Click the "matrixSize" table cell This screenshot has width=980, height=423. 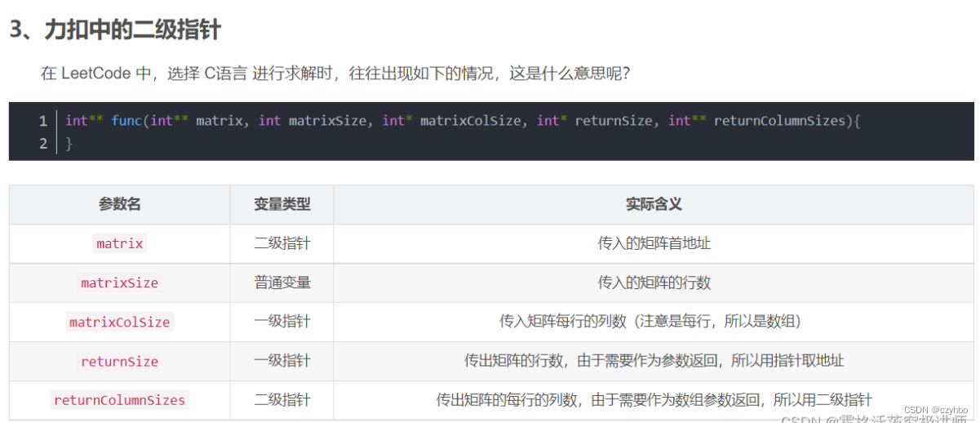(x=120, y=283)
